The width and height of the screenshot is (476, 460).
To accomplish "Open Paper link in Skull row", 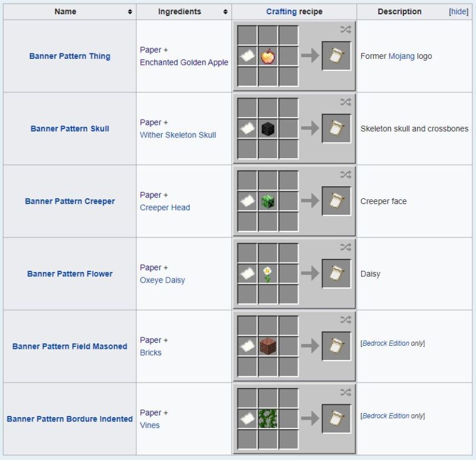I will [x=151, y=123].
